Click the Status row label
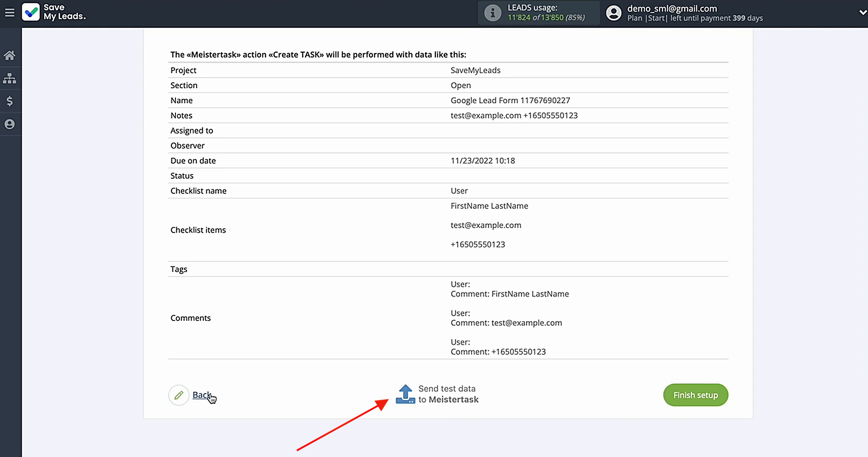Viewport: 868px width, 457px height. 182,176
